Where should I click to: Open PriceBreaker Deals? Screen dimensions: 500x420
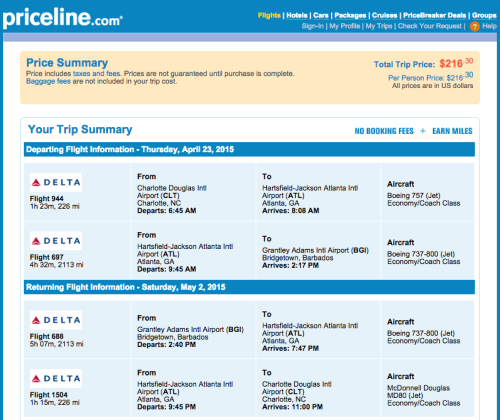coord(435,15)
